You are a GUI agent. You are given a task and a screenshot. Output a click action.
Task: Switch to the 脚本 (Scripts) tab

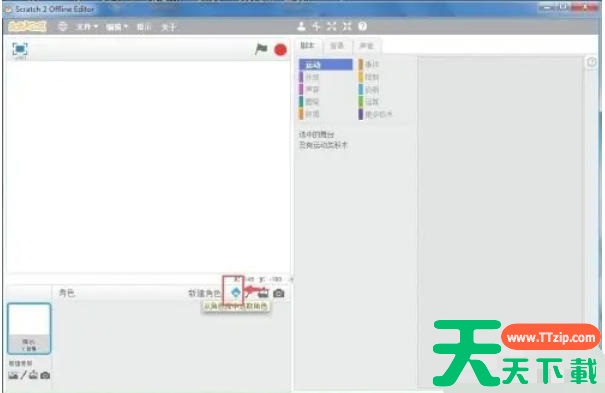(x=308, y=46)
